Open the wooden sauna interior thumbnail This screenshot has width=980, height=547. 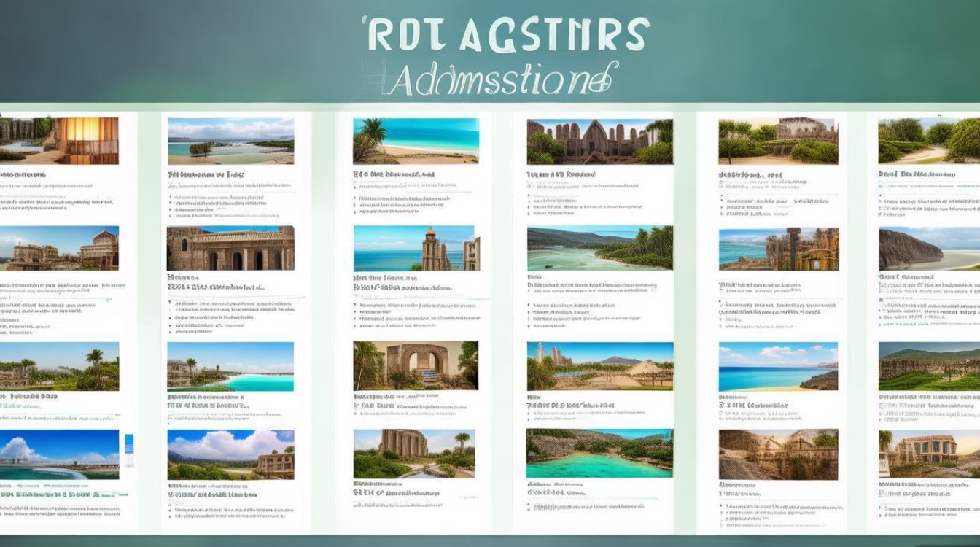point(59,140)
